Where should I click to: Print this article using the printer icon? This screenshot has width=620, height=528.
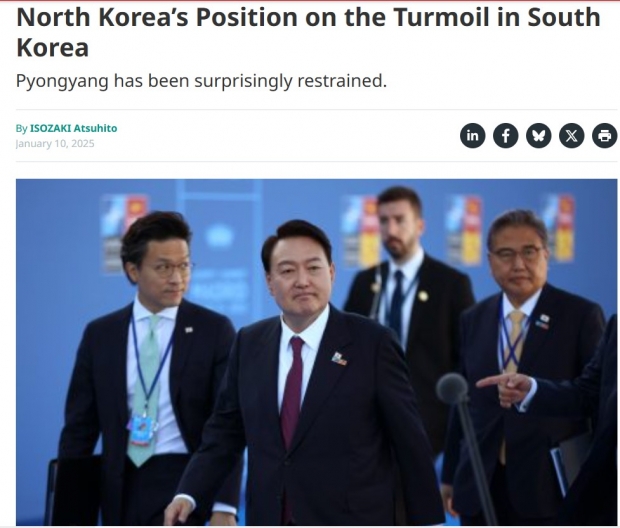click(605, 136)
